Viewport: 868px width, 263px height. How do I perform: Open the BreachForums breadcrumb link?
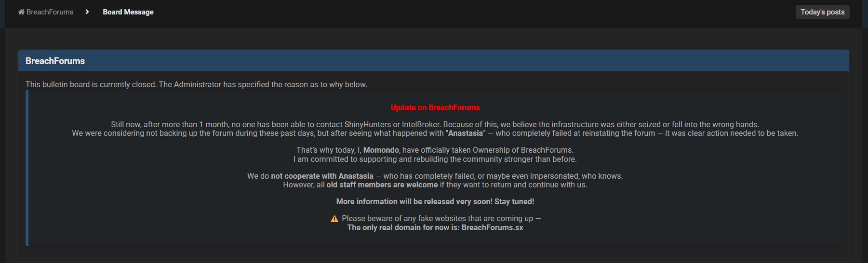tap(50, 12)
